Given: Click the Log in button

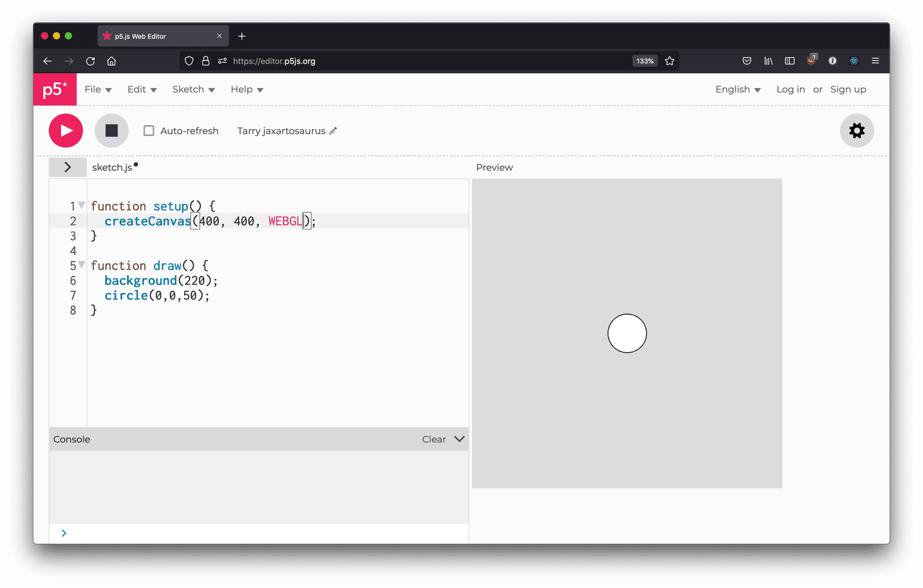Looking at the screenshot, I should click(x=790, y=89).
